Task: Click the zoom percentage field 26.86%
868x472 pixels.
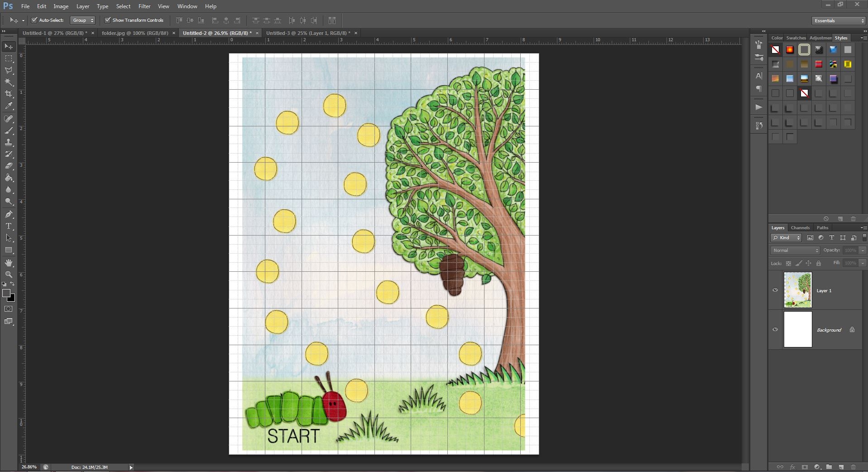Action: 29,467
